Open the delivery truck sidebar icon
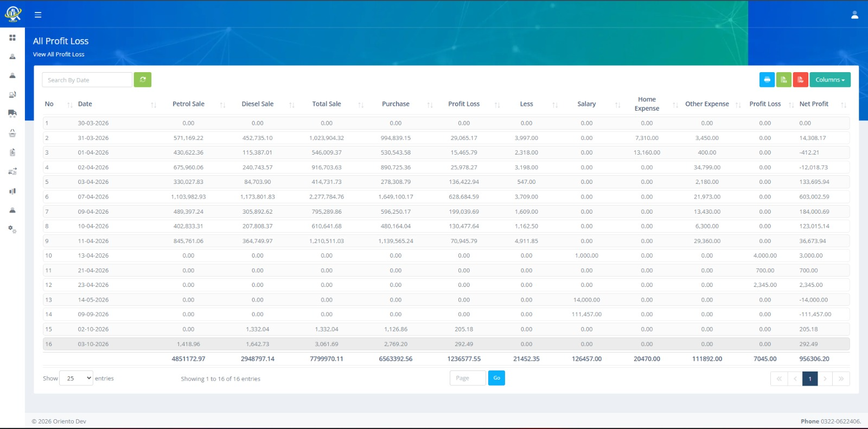Image resolution: width=868 pixels, height=429 pixels. click(12, 113)
